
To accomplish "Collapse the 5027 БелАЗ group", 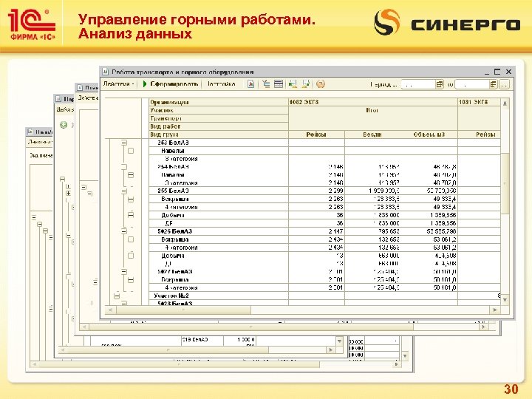I will (x=124, y=272).
